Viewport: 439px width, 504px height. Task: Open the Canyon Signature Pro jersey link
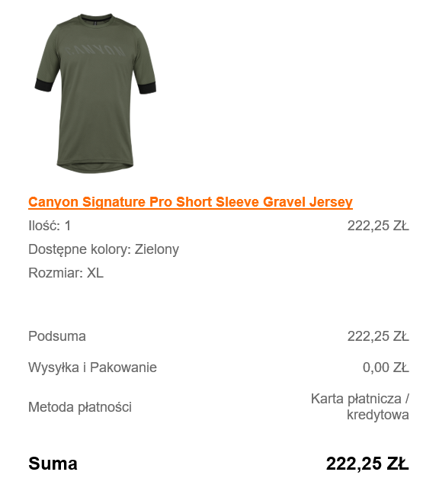191,202
